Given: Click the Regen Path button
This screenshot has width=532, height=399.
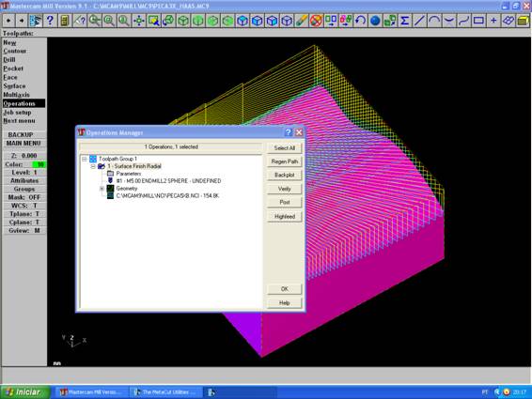Looking at the screenshot, I should (x=284, y=161).
